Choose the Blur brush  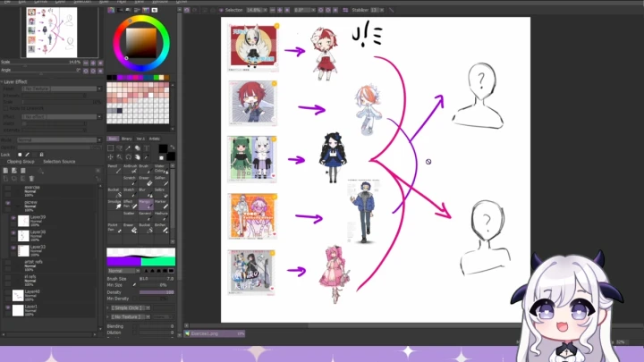pos(146,192)
